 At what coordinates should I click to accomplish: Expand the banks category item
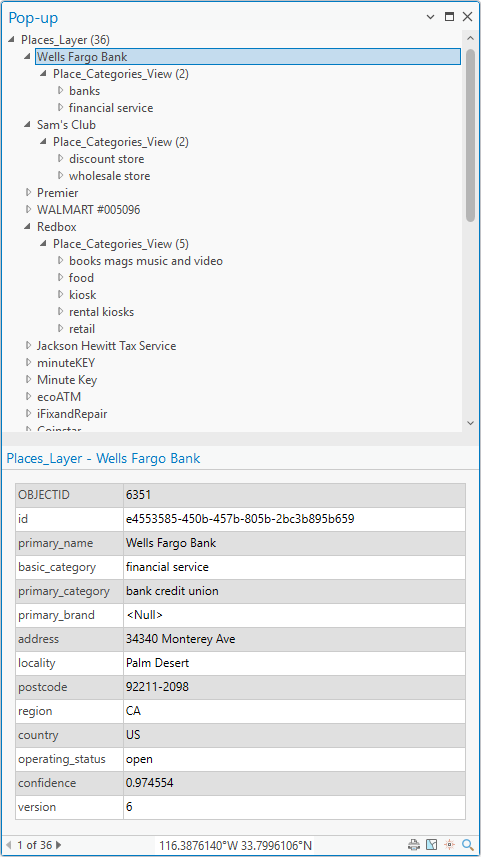pyautogui.click(x=61, y=90)
